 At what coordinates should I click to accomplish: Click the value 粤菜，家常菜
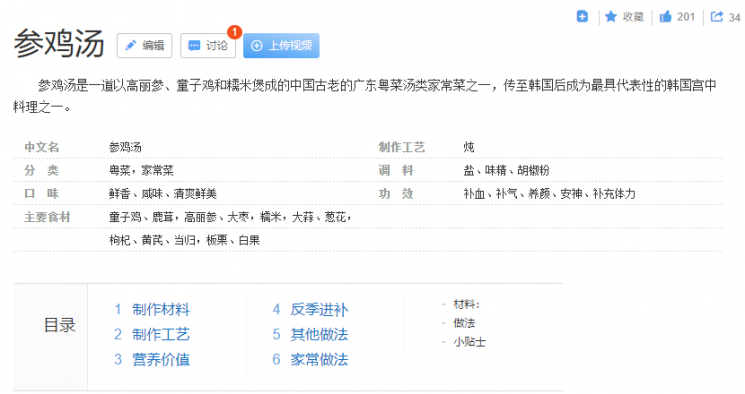click(141, 170)
